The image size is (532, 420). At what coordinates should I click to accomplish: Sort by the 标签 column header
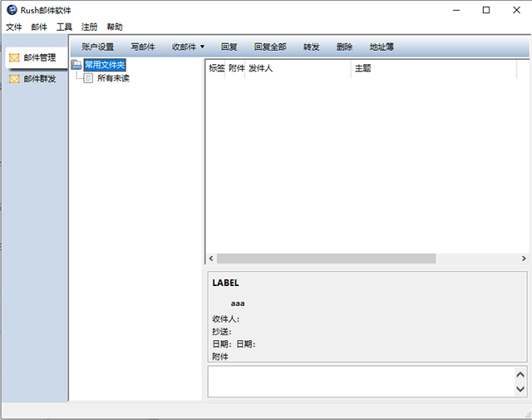216,68
